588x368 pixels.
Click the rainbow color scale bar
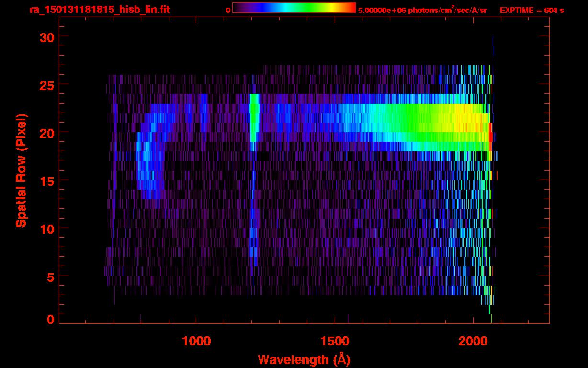point(294,8)
